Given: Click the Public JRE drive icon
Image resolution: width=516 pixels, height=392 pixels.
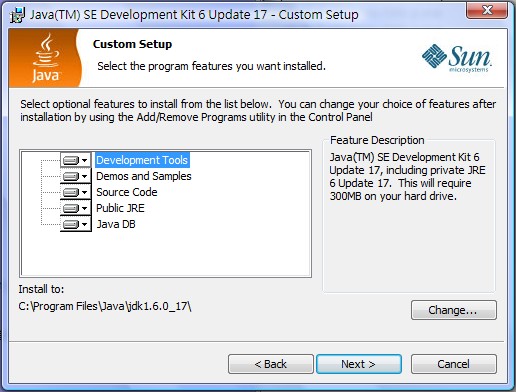Looking at the screenshot, I should [71, 208].
